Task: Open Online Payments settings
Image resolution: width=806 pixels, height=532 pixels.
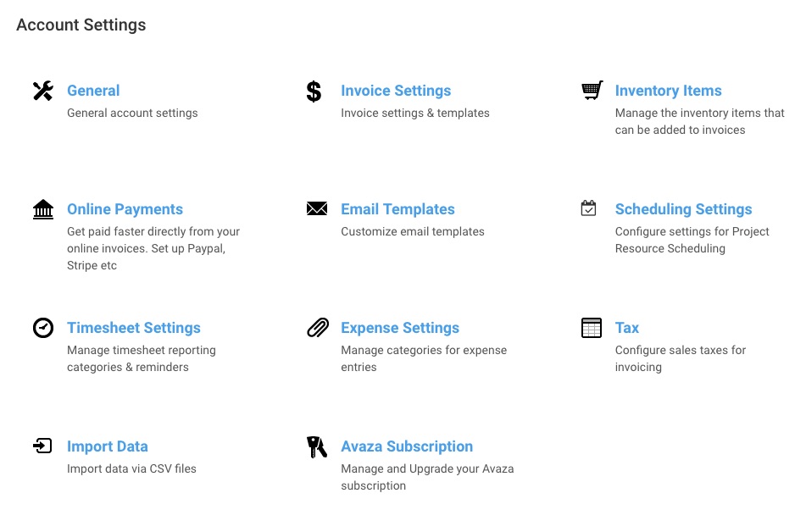Action: [125, 209]
